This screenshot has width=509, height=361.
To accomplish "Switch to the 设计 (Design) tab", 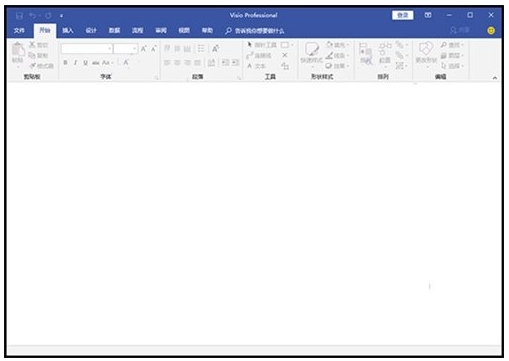I will point(91,31).
